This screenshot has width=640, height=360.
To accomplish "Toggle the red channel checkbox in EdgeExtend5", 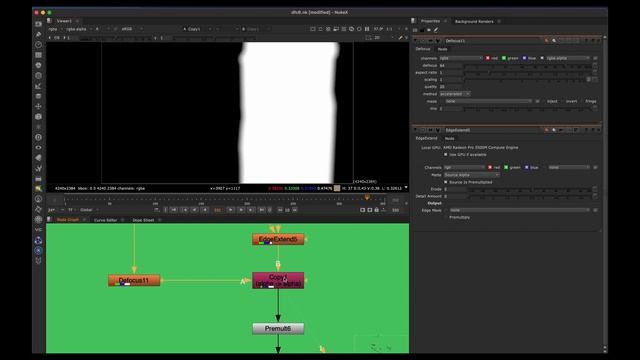I will (490, 167).
